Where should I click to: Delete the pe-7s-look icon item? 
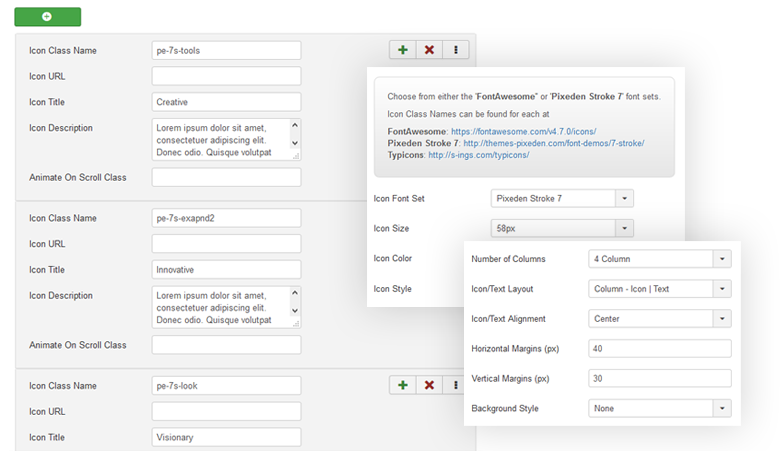tap(429, 385)
